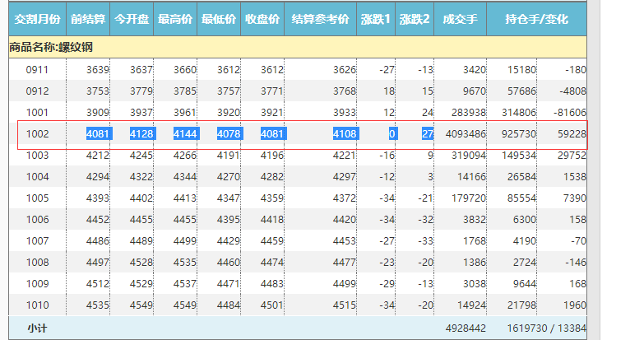
Task: Select delivery month 1009 cell
Action: click(37, 284)
